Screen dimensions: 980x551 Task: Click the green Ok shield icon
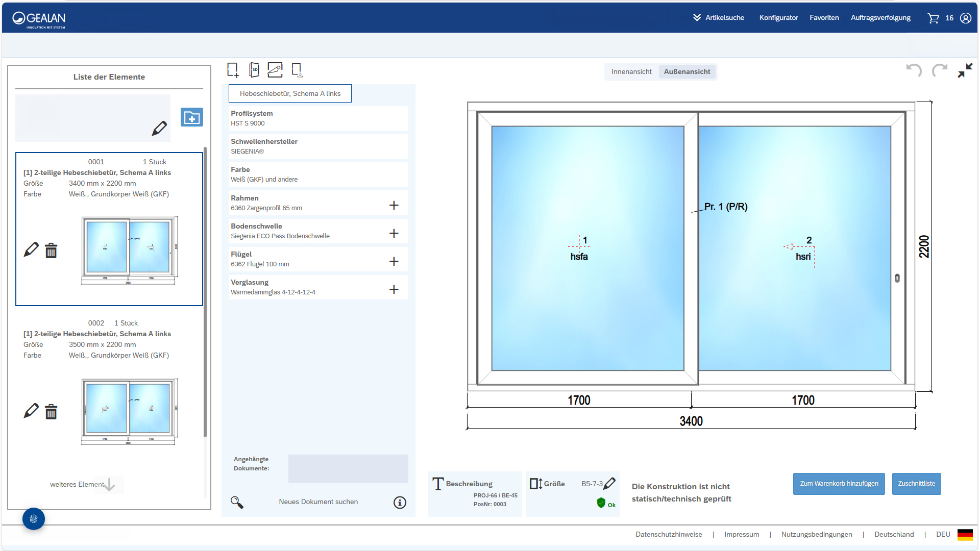(601, 503)
